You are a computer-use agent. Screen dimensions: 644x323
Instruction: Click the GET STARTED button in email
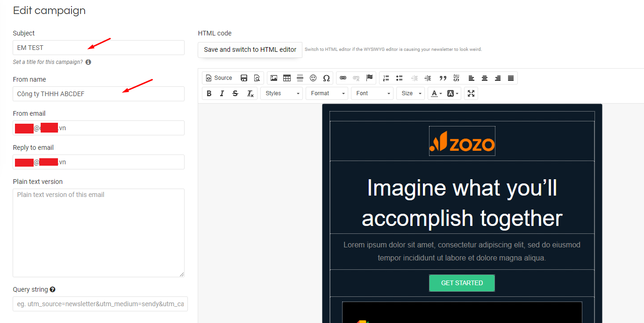coord(462,283)
